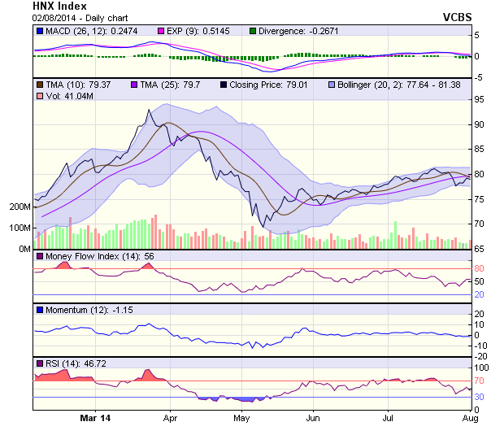Image resolution: width=504 pixels, height=435 pixels.
Task: Click the Apr date axis label
Action: pos(170,419)
